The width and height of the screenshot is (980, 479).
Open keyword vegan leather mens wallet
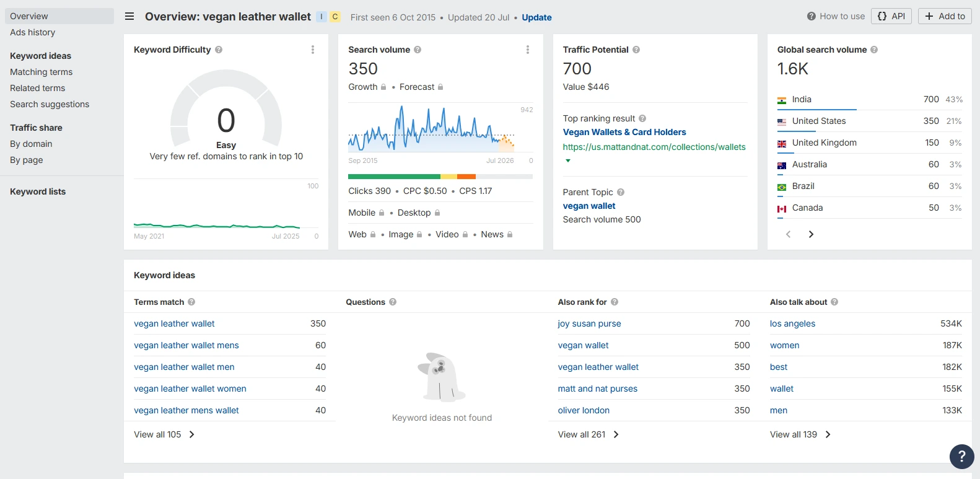[186, 410]
